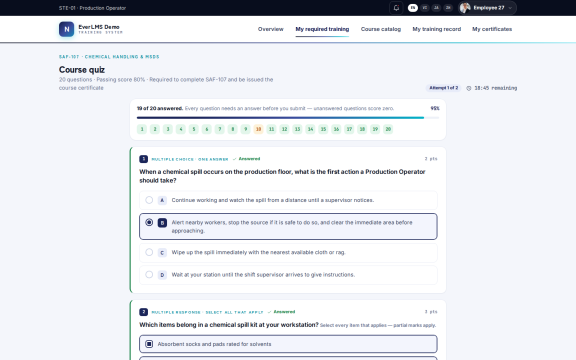Click 'Multiple choice · one answer' label

[x=190, y=159]
